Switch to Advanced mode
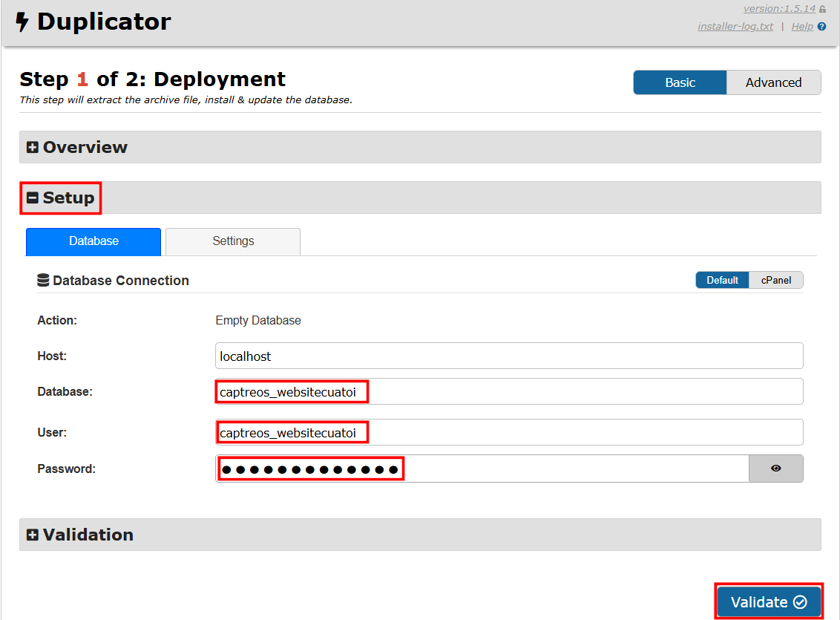This screenshot has height=620, width=840. pos(773,82)
